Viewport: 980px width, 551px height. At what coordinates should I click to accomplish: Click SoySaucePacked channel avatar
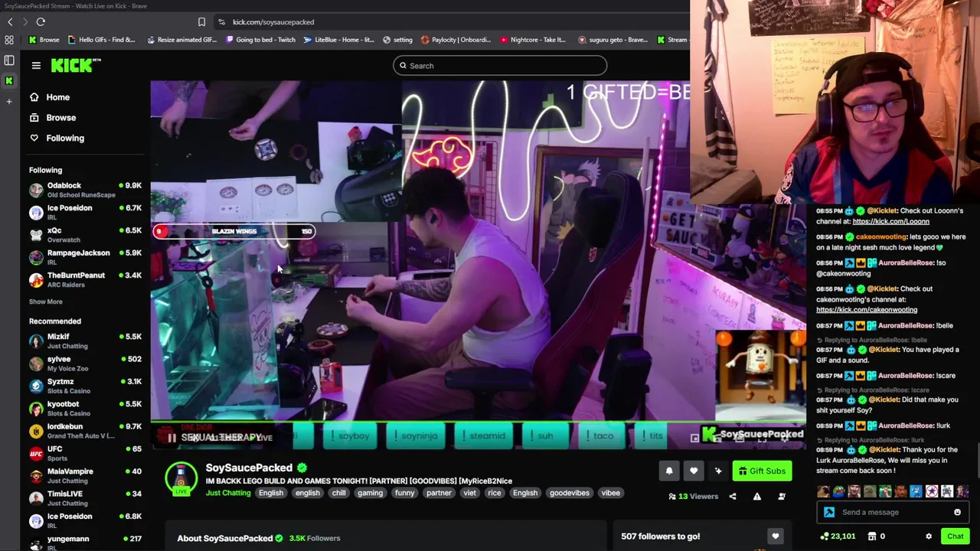[181, 479]
